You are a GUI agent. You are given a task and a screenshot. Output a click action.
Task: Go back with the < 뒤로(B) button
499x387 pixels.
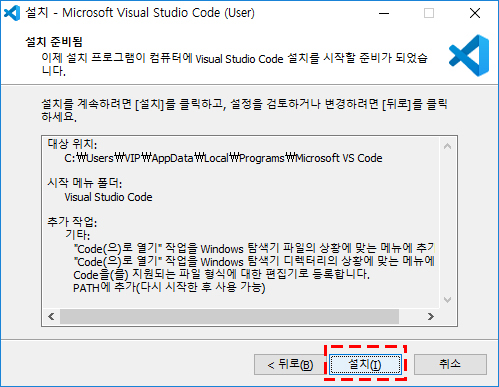coord(290,364)
